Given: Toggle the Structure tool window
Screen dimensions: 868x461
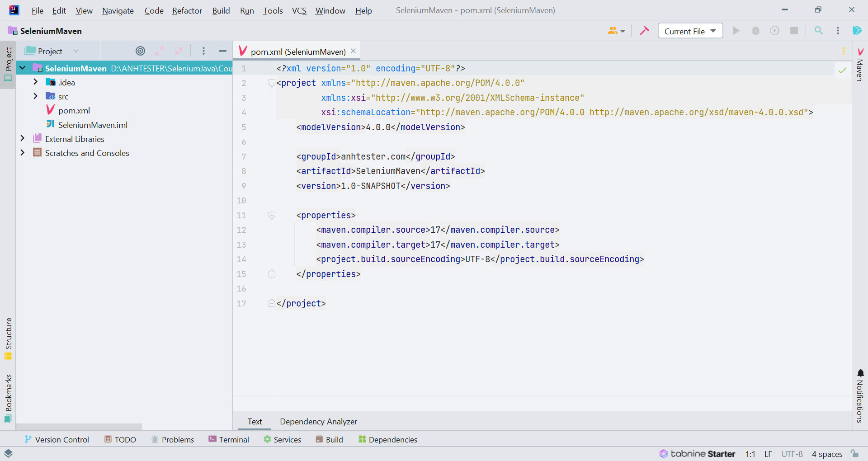Looking at the screenshot, I should (x=8, y=339).
